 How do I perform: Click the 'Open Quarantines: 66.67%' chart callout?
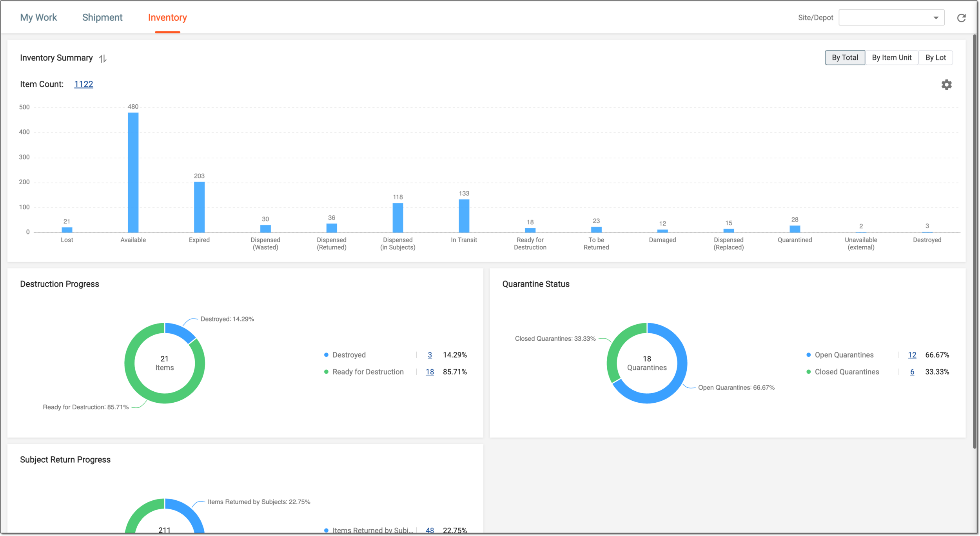736,387
